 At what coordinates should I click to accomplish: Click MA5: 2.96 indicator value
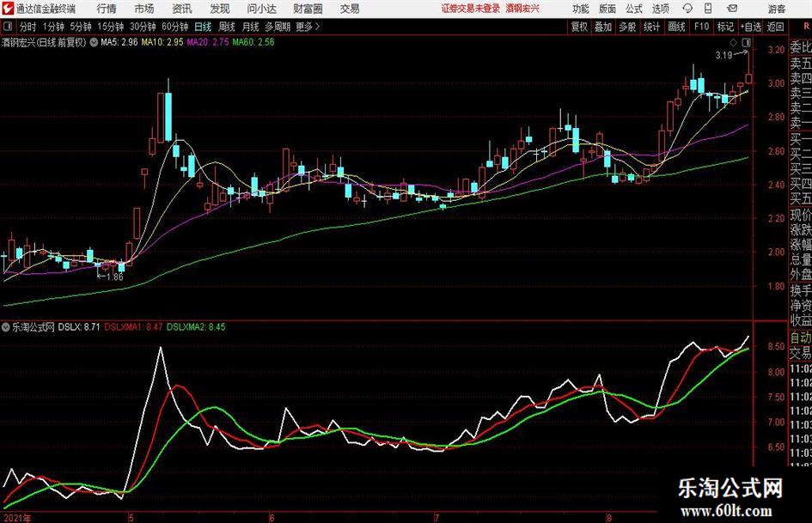(x=119, y=42)
